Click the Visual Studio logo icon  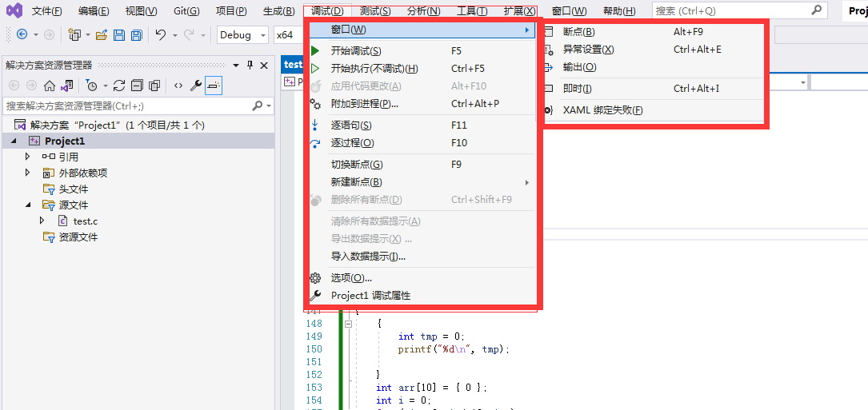coord(15,10)
